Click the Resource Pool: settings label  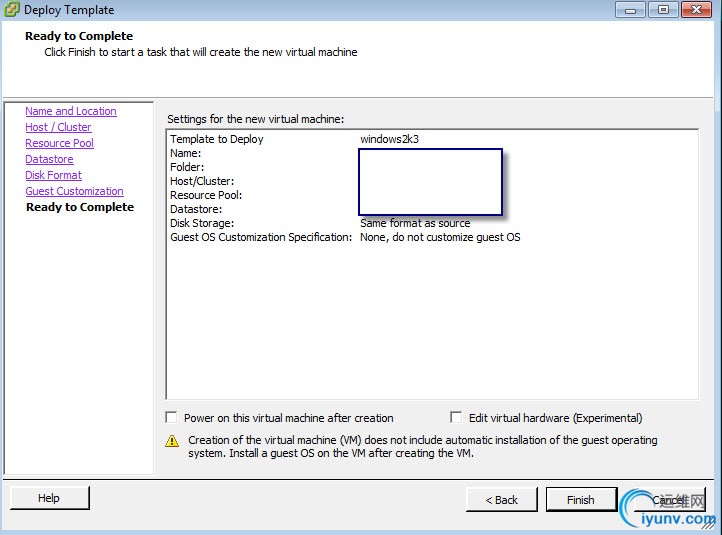206,195
